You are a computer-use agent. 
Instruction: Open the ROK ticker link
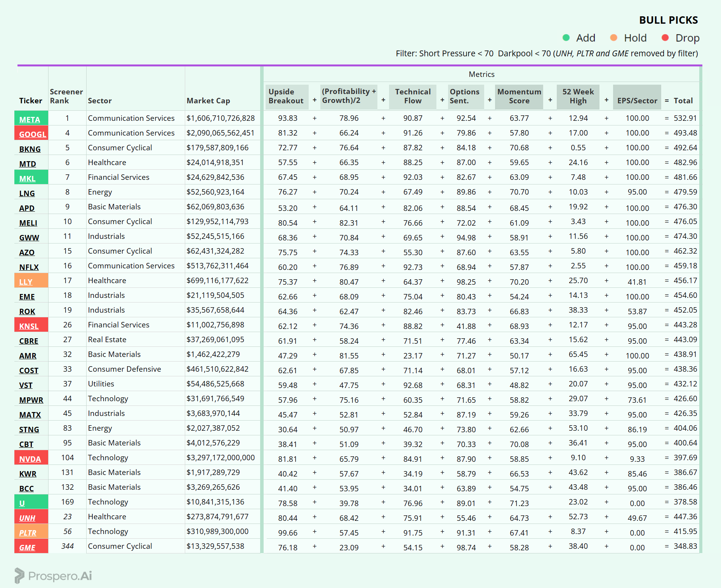27,311
